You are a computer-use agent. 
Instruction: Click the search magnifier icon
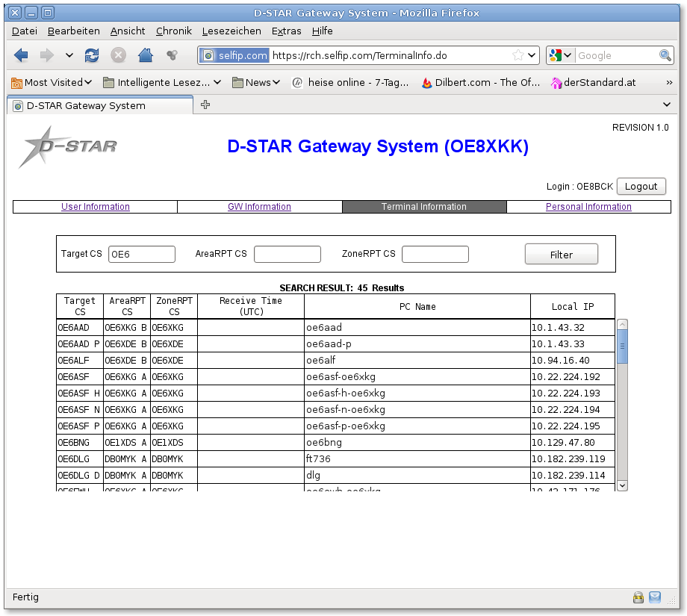tap(665, 55)
